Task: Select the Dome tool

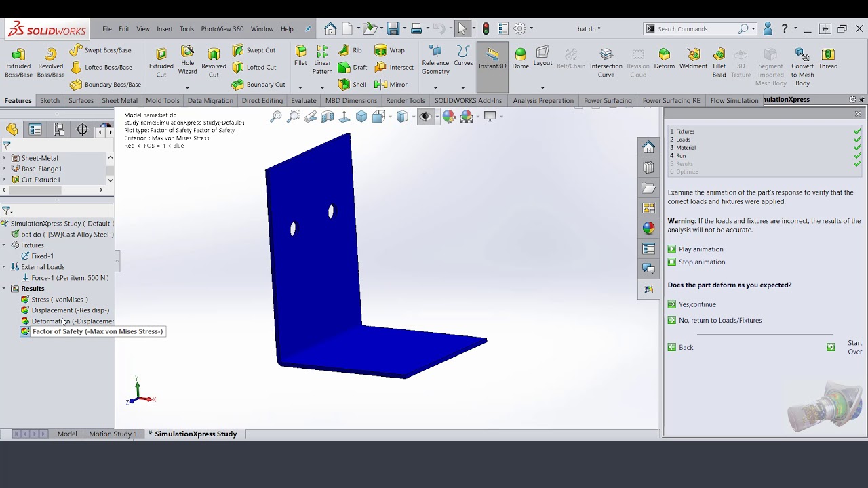Action: tap(520, 58)
